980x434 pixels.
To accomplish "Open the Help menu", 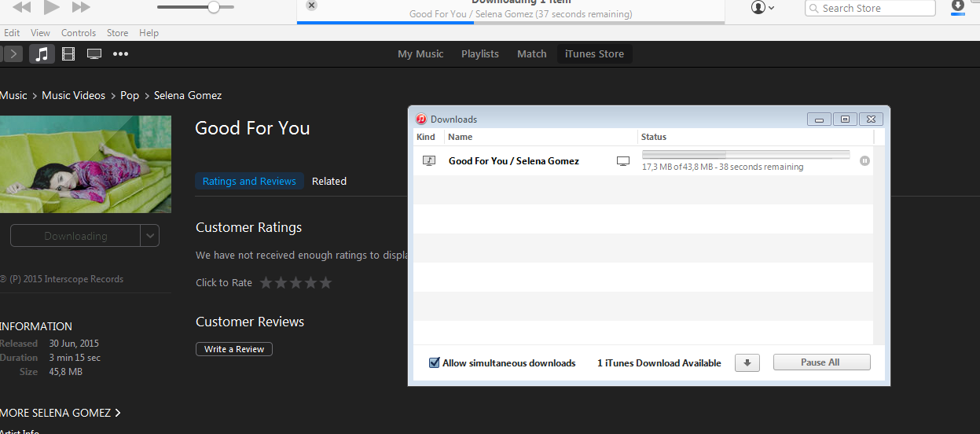I will point(149,33).
